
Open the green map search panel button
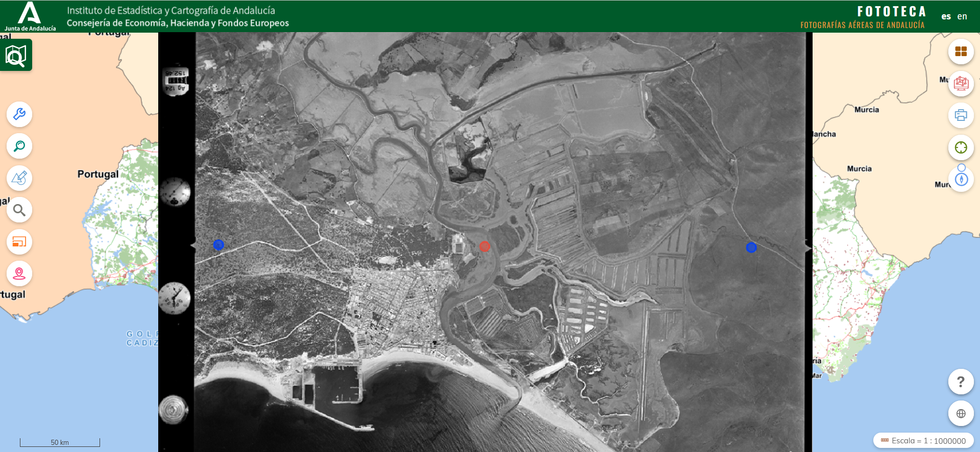(16, 55)
